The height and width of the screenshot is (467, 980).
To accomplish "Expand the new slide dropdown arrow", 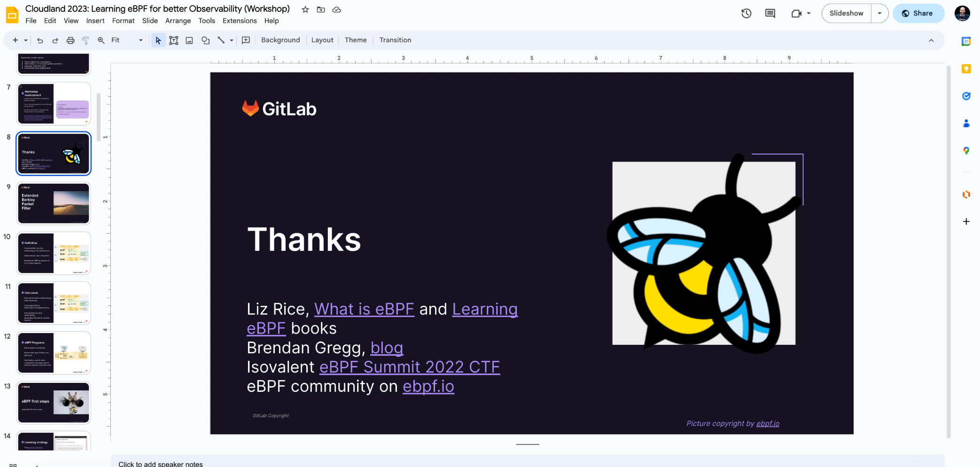I will coord(26,40).
